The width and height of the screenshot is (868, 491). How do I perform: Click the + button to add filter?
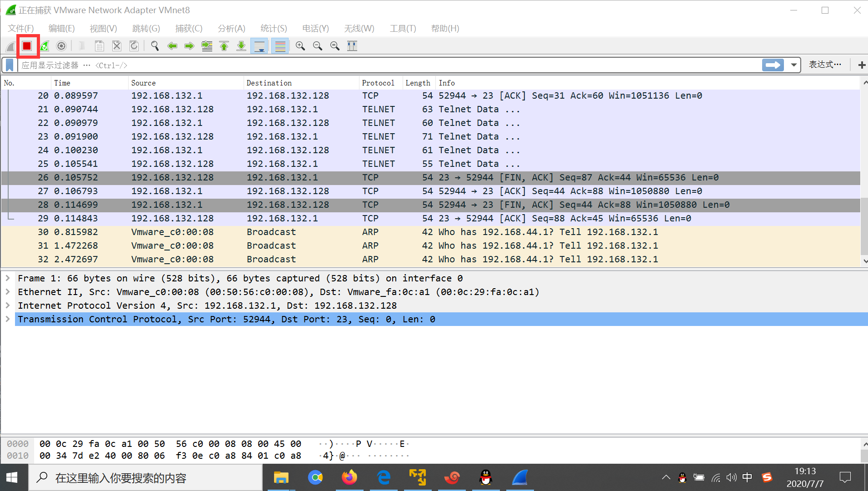coord(861,65)
